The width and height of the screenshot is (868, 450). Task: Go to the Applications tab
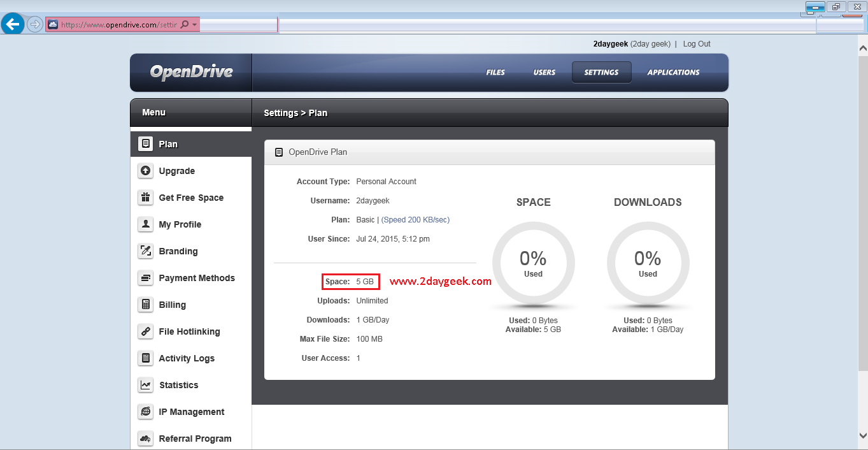point(673,72)
